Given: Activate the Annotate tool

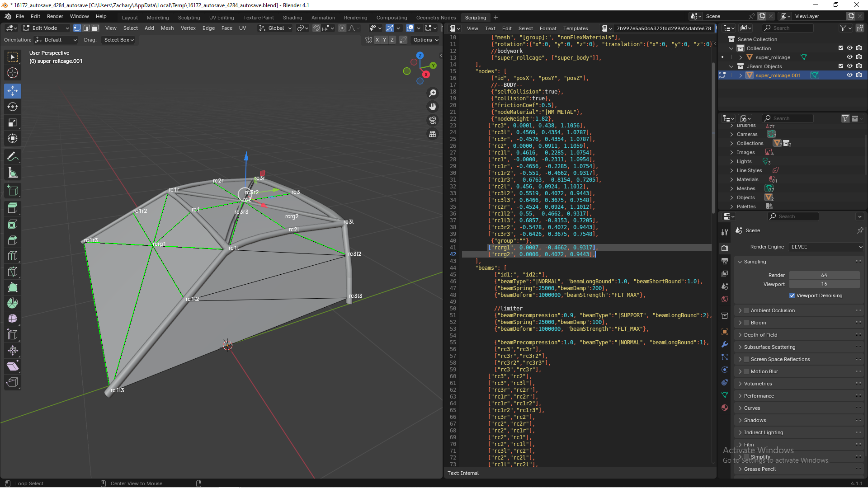Looking at the screenshot, I should click(13, 156).
